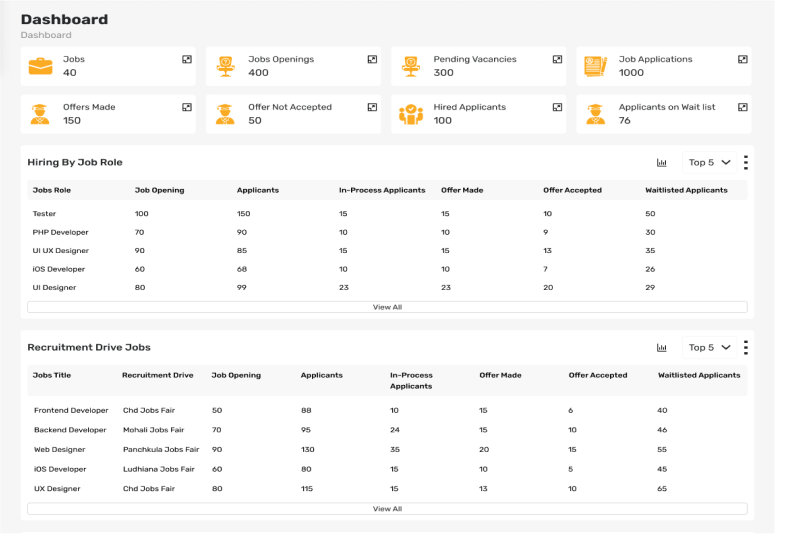The image size is (789, 534).
Task: Click View All under Hiring By Job Role
Action: pos(387,307)
